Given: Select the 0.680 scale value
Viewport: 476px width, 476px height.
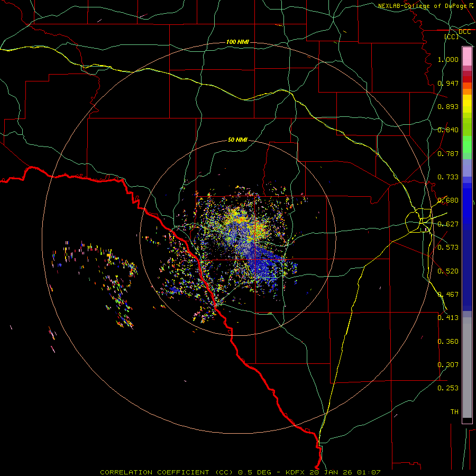Looking at the screenshot, I should (x=448, y=200).
